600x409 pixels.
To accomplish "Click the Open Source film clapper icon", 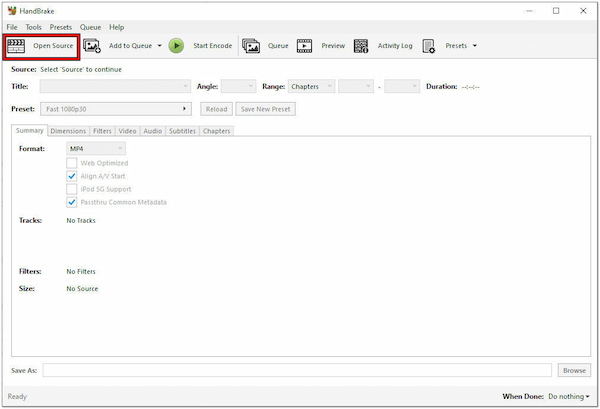I will point(17,45).
